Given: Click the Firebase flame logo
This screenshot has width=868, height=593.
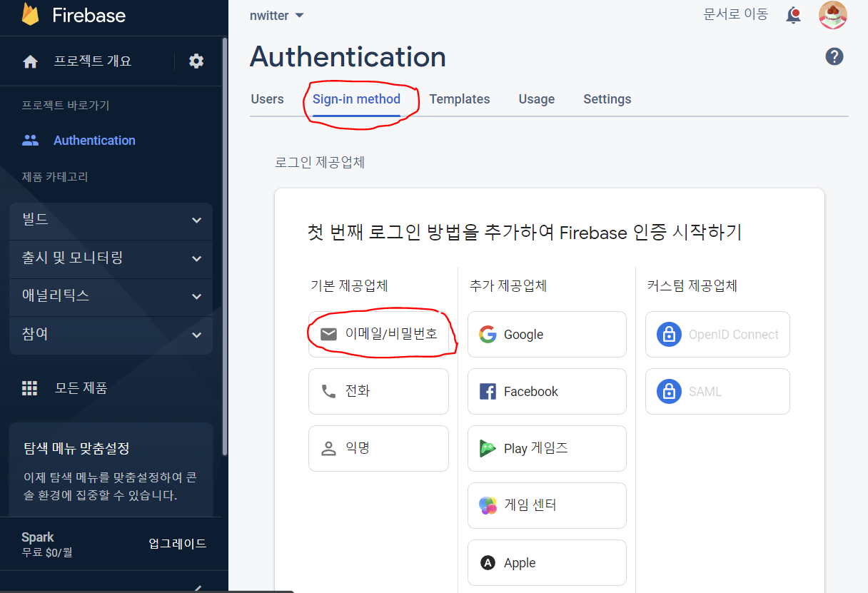Looking at the screenshot, I should click(x=30, y=14).
